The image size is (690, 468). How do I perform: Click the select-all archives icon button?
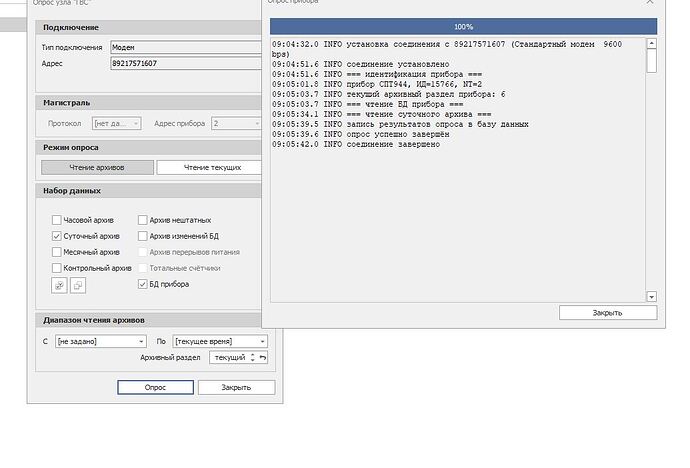pyautogui.click(x=59, y=285)
